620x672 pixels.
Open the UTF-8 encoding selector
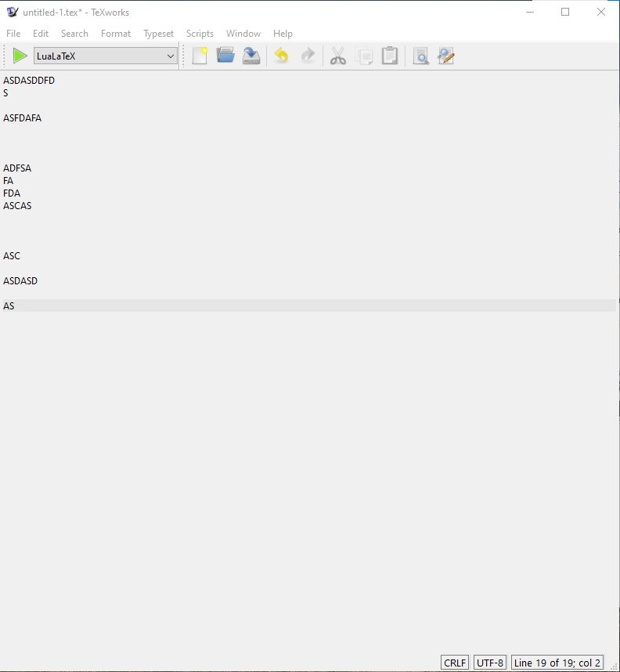tap(490, 663)
